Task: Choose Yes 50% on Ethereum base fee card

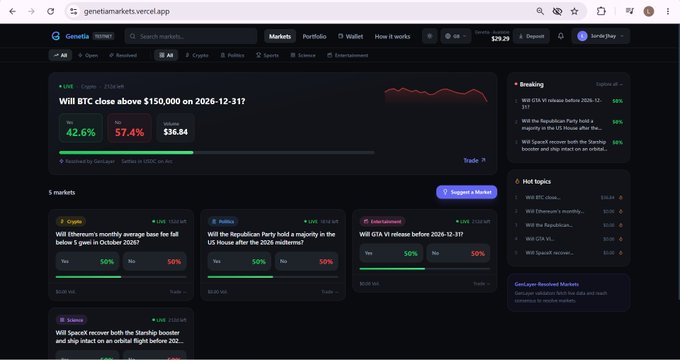Action: coord(88,262)
